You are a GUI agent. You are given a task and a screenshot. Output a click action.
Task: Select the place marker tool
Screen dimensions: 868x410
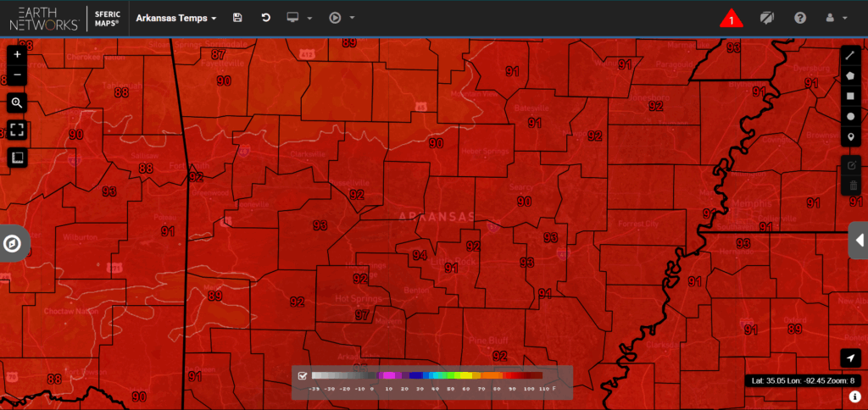[x=852, y=137]
